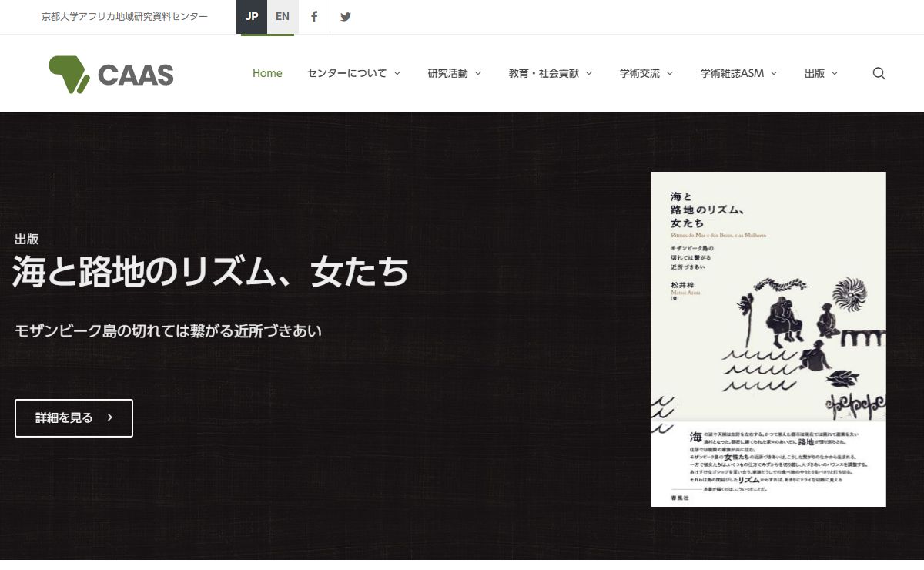Click headline 海と路地のリズム、女たち
Viewport: 924px width, 570px height.
[210, 272]
